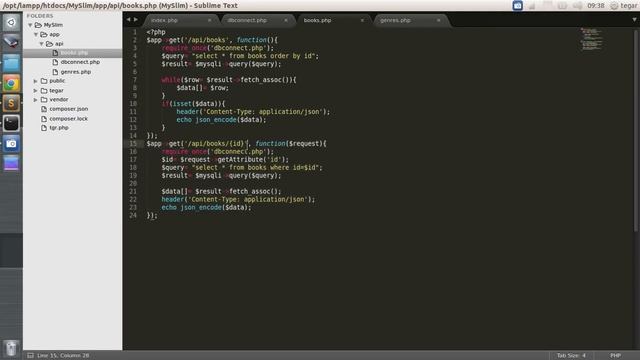
Task: Click the FOLDERS sidebar heading
Action: point(40,16)
